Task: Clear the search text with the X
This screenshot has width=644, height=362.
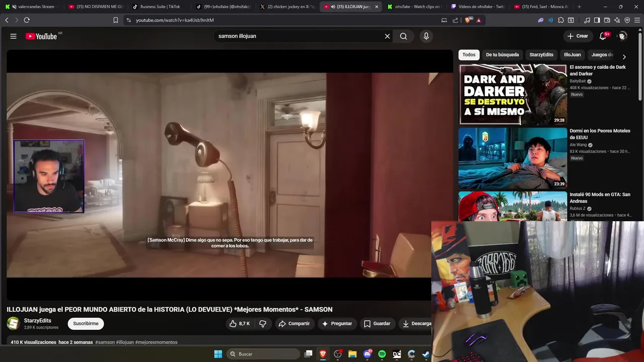Action: coord(387,36)
